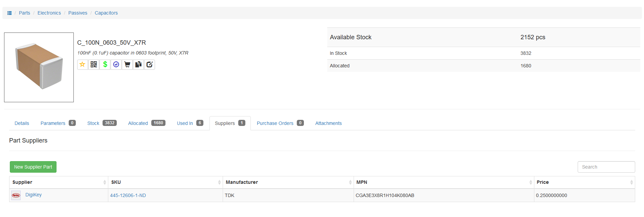The height and width of the screenshot is (217, 644).
Task: Star this part as a favorite
Action: pyautogui.click(x=82, y=64)
